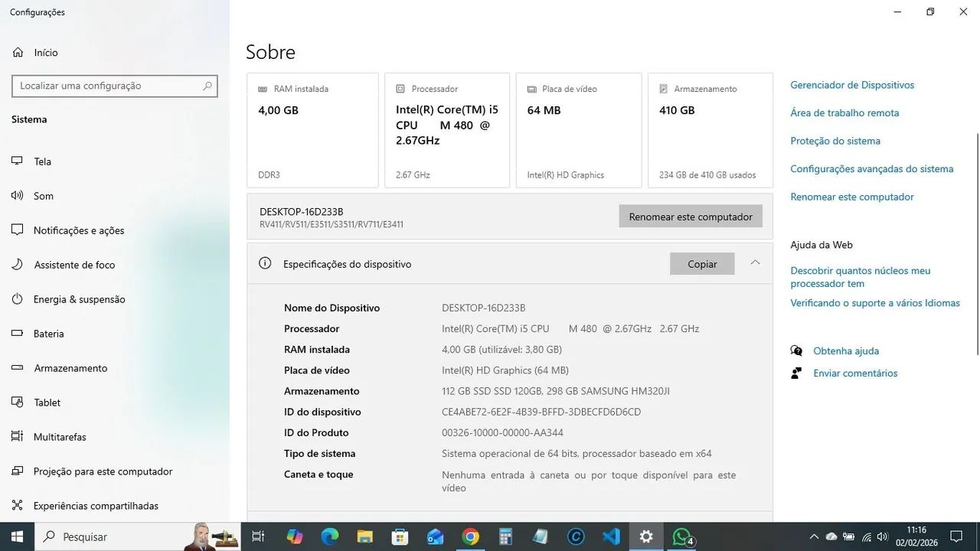The width and height of the screenshot is (980, 551).
Task: Click Obtenha ajuda link
Action: [846, 351]
